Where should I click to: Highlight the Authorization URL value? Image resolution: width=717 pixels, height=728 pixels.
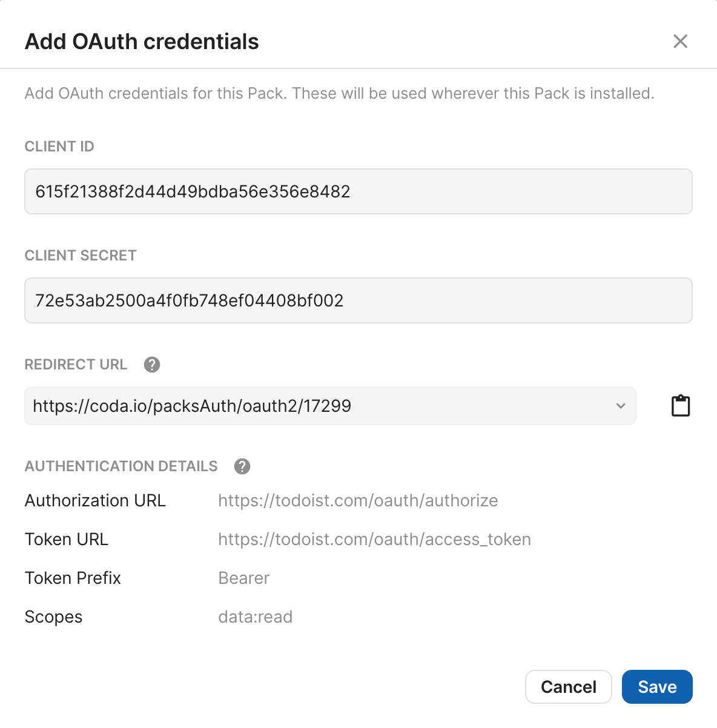point(358,500)
